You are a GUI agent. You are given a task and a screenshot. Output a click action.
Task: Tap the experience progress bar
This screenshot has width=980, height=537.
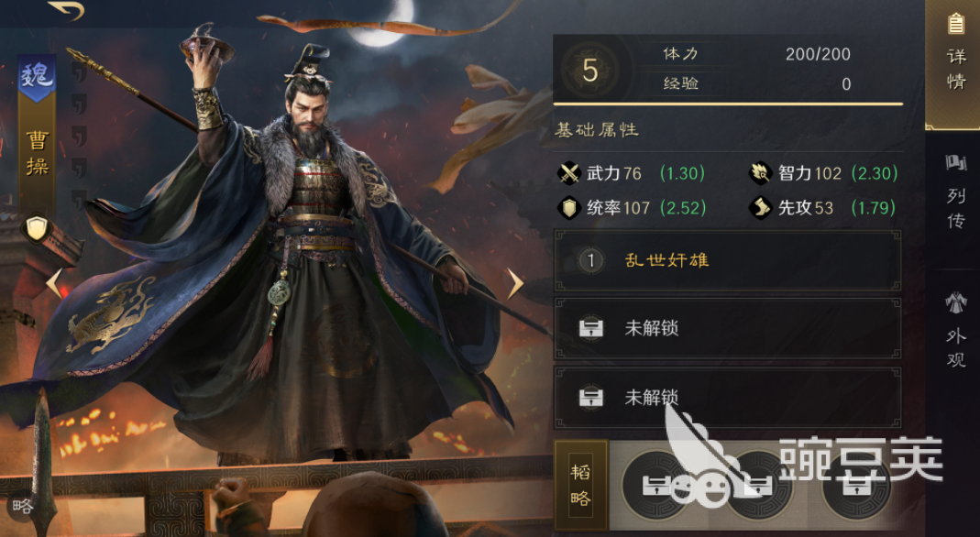728,104
